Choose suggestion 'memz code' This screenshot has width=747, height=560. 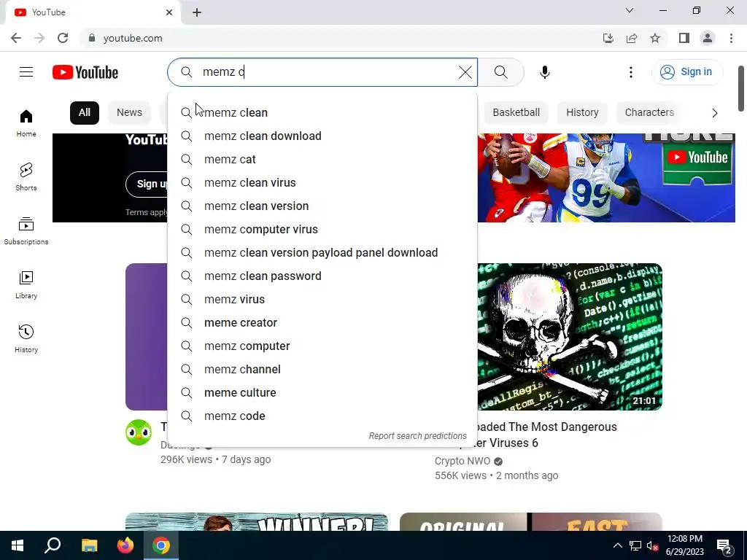click(322, 416)
